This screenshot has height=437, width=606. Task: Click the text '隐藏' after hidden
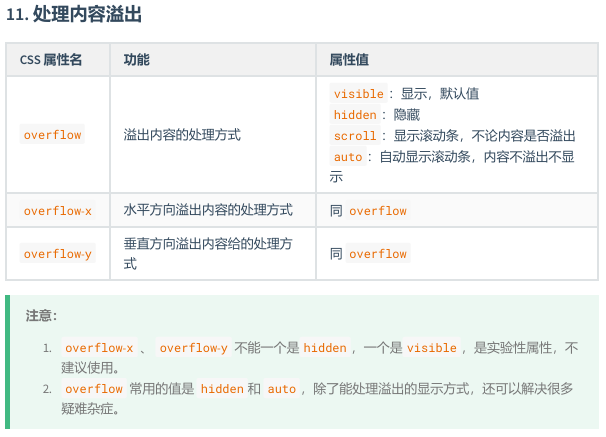pyautogui.click(x=407, y=114)
